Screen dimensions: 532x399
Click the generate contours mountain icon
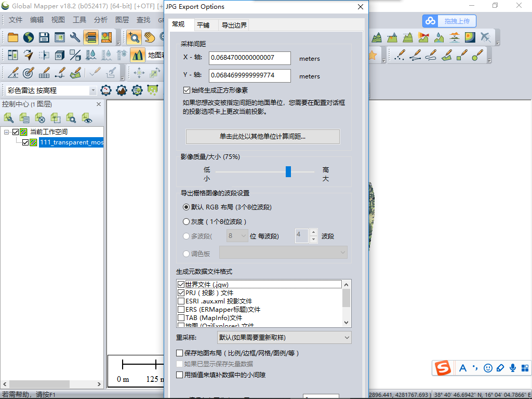377,37
